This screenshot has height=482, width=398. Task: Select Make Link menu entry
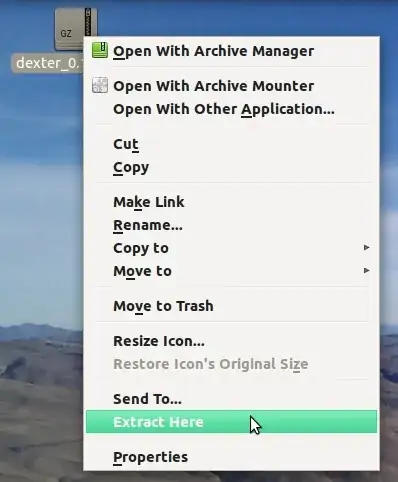pos(231,202)
